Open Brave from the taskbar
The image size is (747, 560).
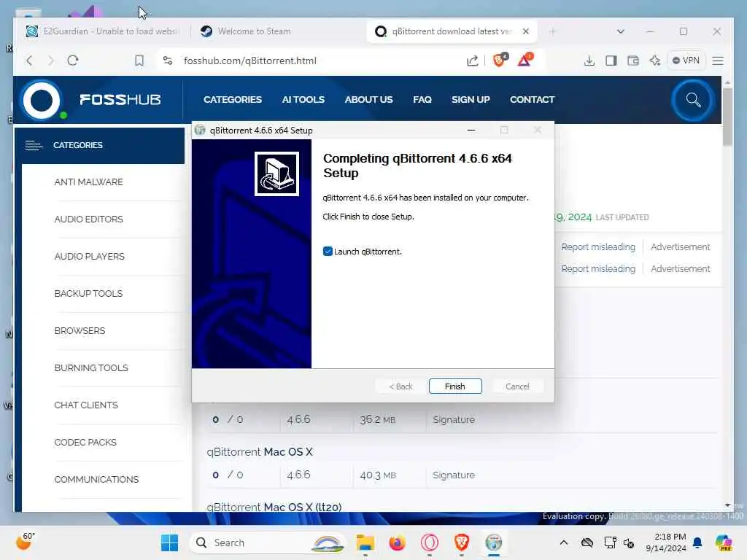[x=461, y=542]
